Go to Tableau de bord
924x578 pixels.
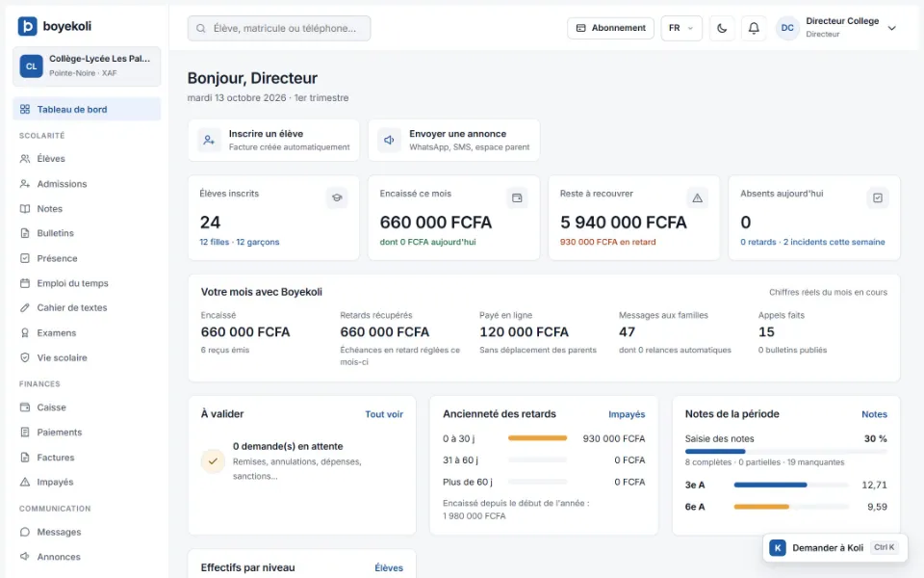point(87,109)
